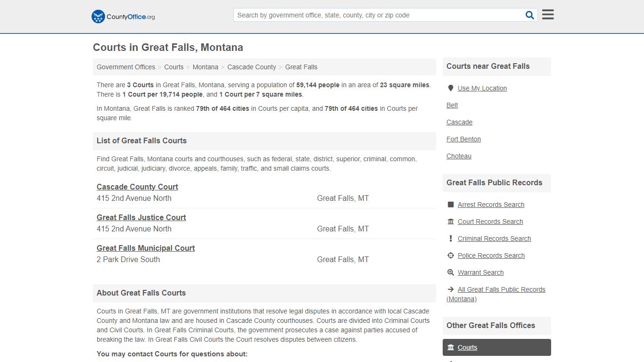The image size is (644, 362).
Task: Click 415 2nd Avenue North under Cascade County Court
Action: [x=134, y=198]
